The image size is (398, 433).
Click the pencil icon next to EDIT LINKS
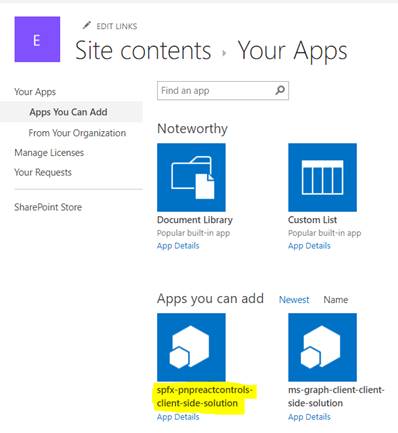pos(87,25)
